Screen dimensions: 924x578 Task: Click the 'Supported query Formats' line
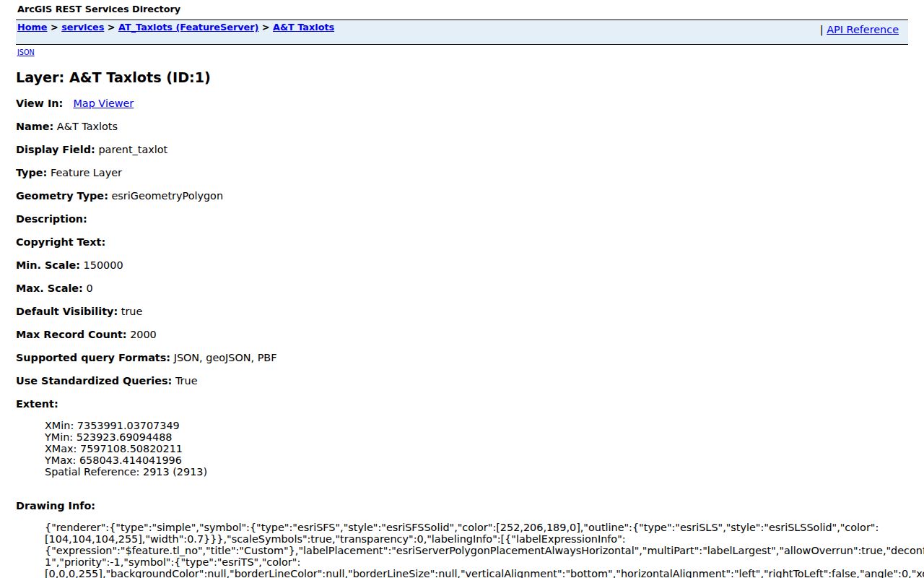[146, 358]
